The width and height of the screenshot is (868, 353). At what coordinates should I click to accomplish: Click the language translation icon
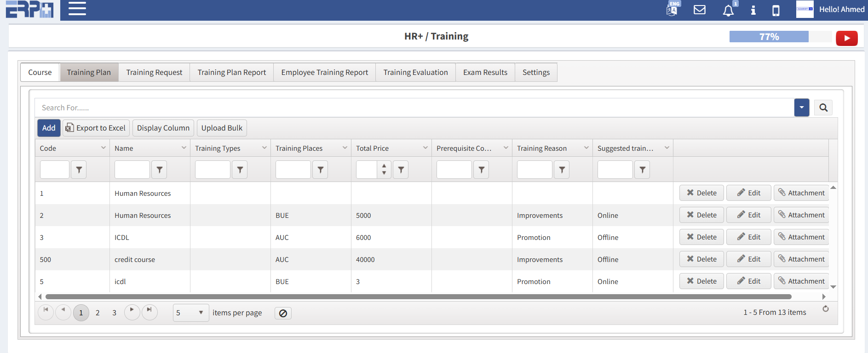click(x=672, y=9)
